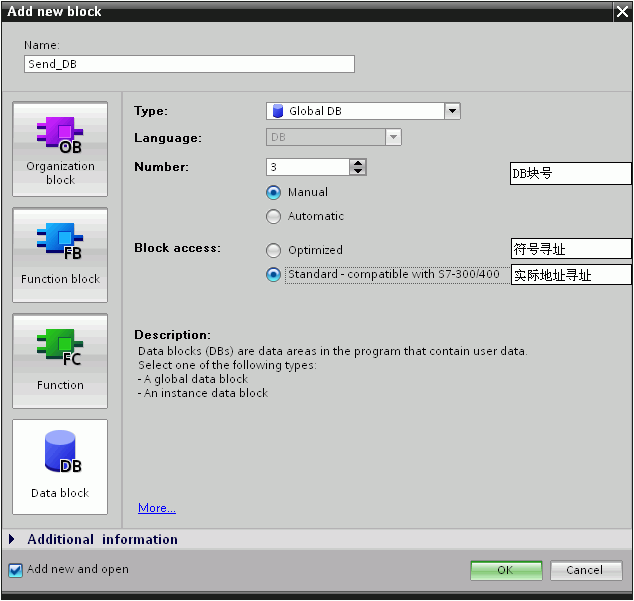Select Automatic numbering radio button

273,216
